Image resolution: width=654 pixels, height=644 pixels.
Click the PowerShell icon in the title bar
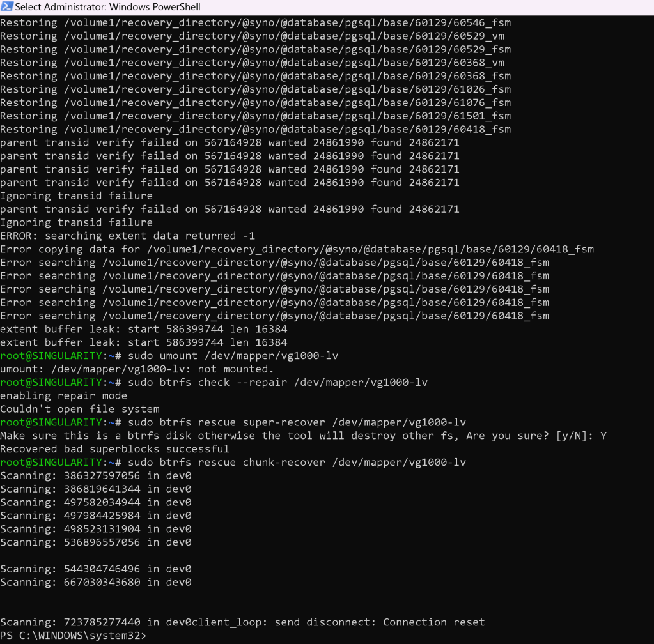pyautogui.click(x=6, y=6)
